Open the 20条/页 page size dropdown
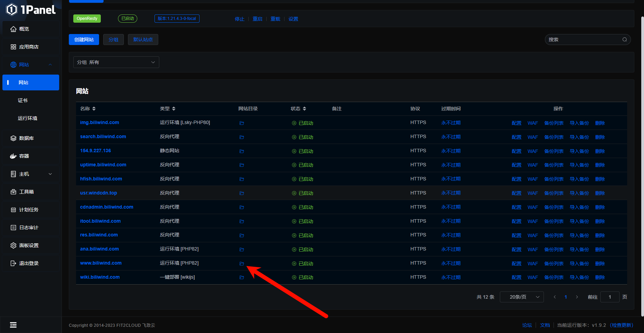The image size is (644, 333). tap(522, 297)
